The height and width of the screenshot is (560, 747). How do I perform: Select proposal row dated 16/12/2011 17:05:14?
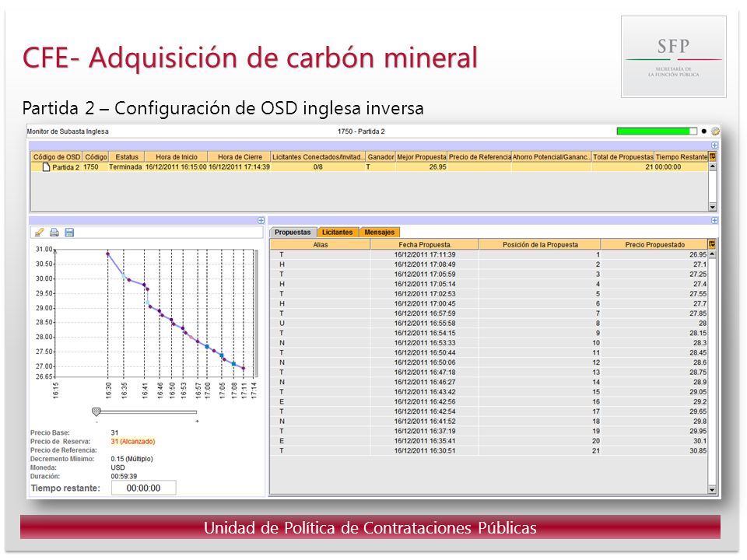coord(489,284)
